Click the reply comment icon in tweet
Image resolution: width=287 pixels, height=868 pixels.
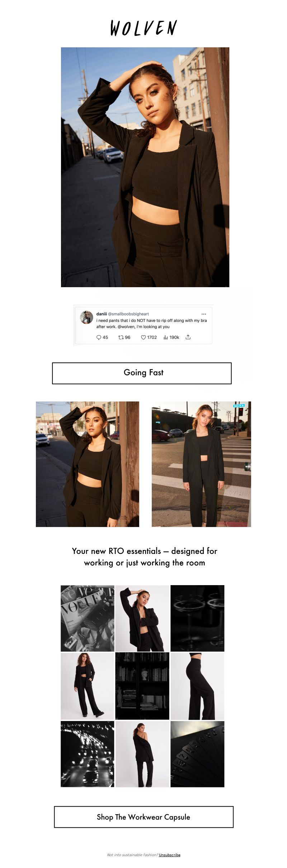99,337
